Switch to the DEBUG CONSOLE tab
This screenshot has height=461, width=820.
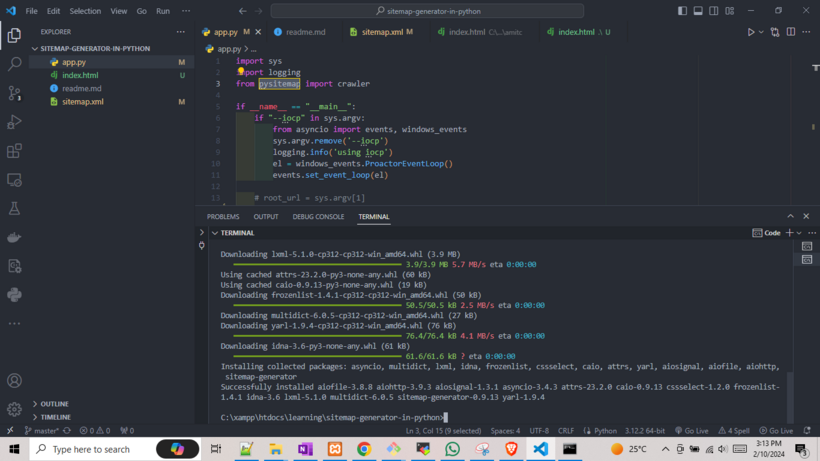pyautogui.click(x=318, y=217)
